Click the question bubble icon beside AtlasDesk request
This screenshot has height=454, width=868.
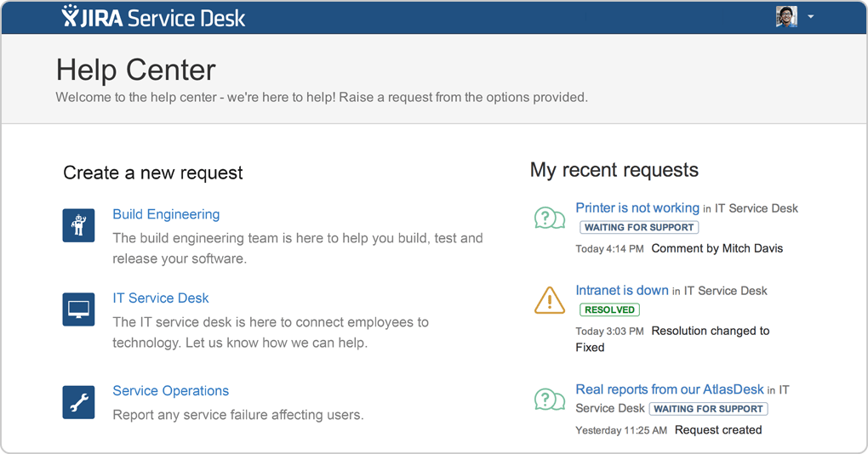(549, 400)
